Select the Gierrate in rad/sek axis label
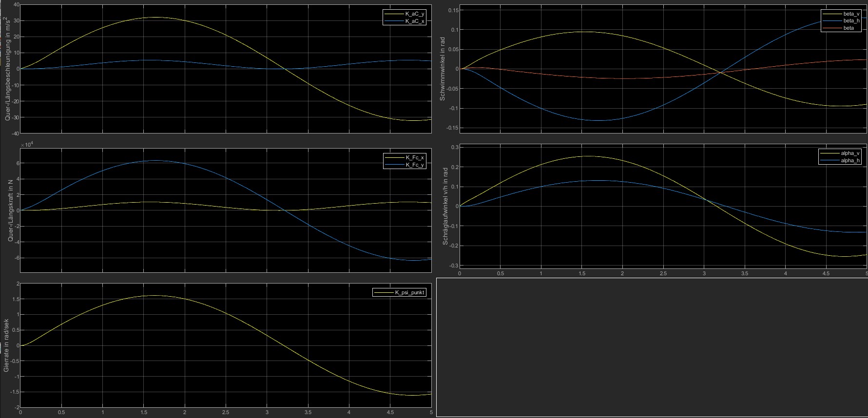 point(6,345)
